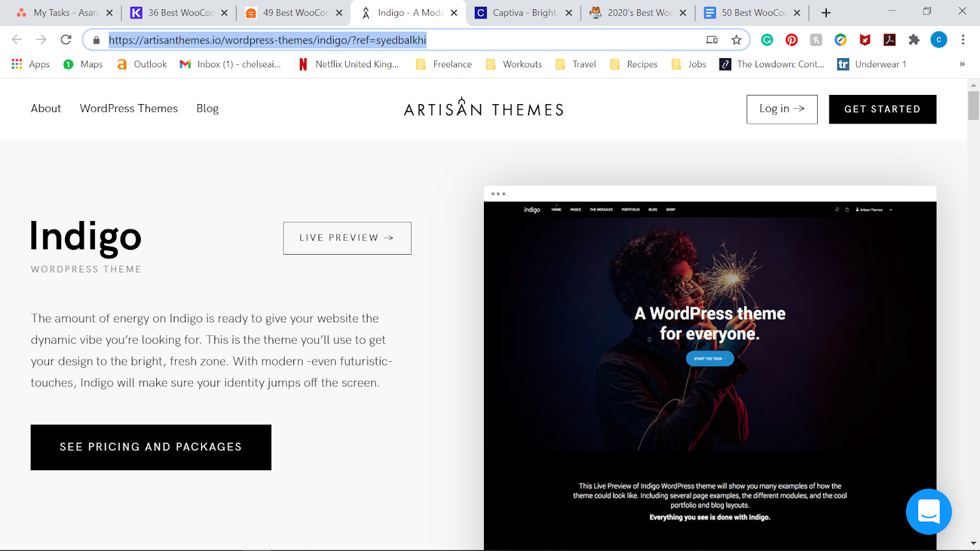Open the Recipes bookmarks folder
The height and width of the screenshot is (551, 980).
pyautogui.click(x=634, y=64)
